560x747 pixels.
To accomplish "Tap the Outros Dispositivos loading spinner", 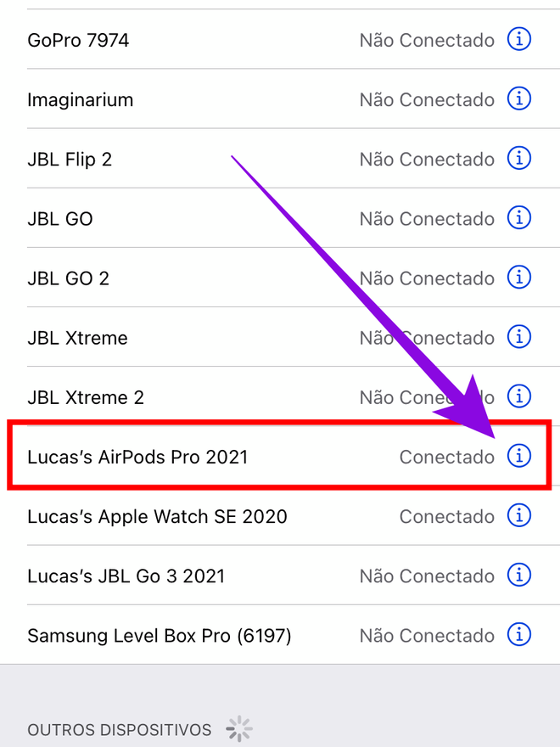I will (239, 728).
